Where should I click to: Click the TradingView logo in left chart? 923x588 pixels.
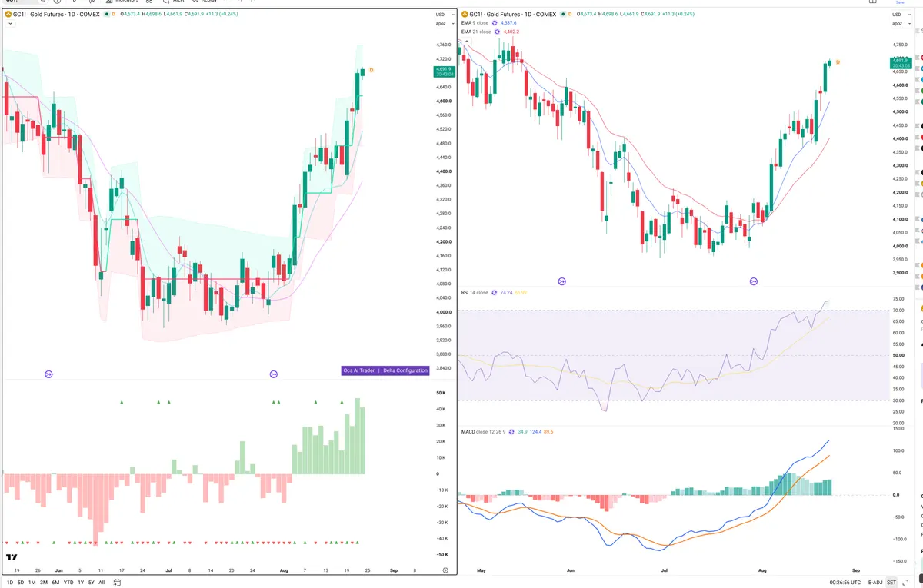(12, 557)
